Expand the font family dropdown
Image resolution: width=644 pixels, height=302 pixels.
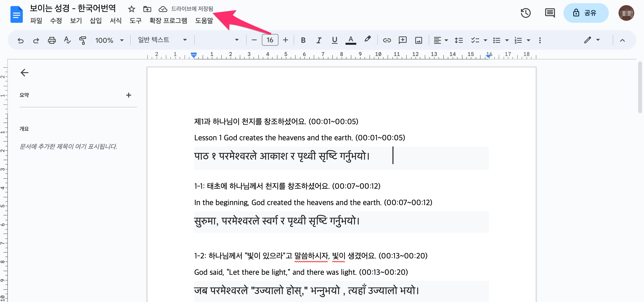click(x=218, y=40)
